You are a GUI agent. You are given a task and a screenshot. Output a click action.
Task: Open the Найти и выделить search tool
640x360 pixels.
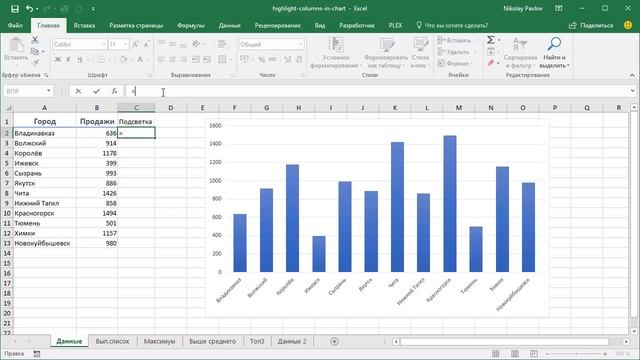pos(554,52)
